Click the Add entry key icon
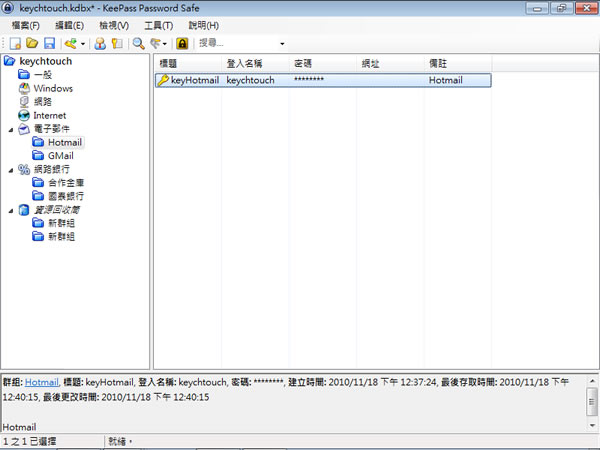This screenshot has height=450, width=600. pos(71,44)
